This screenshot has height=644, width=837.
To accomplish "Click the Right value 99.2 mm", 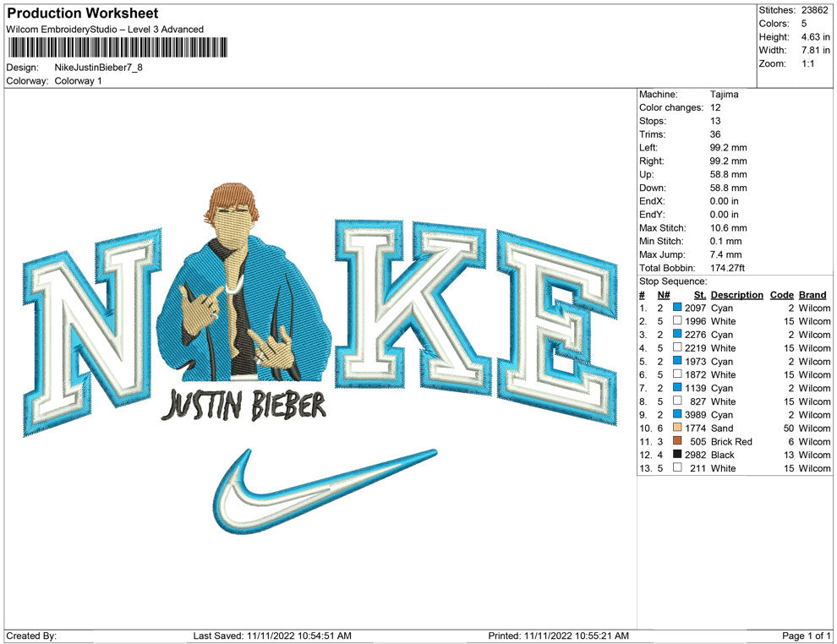I will [x=729, y=161].
